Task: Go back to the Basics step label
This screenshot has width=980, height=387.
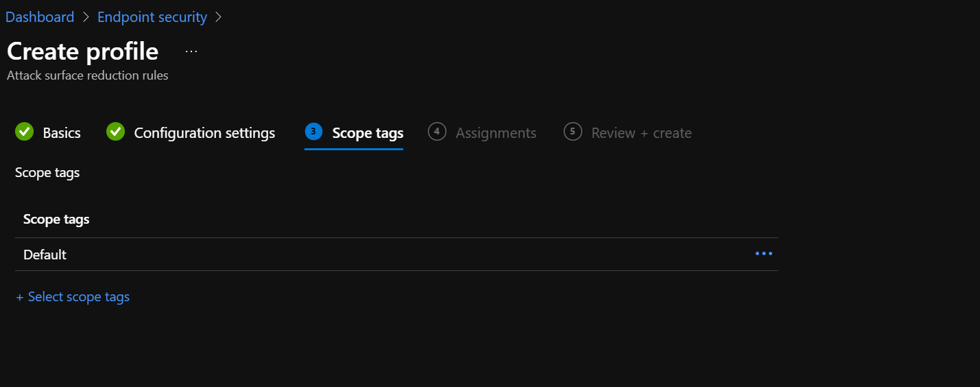Action: tap(62, 133)
